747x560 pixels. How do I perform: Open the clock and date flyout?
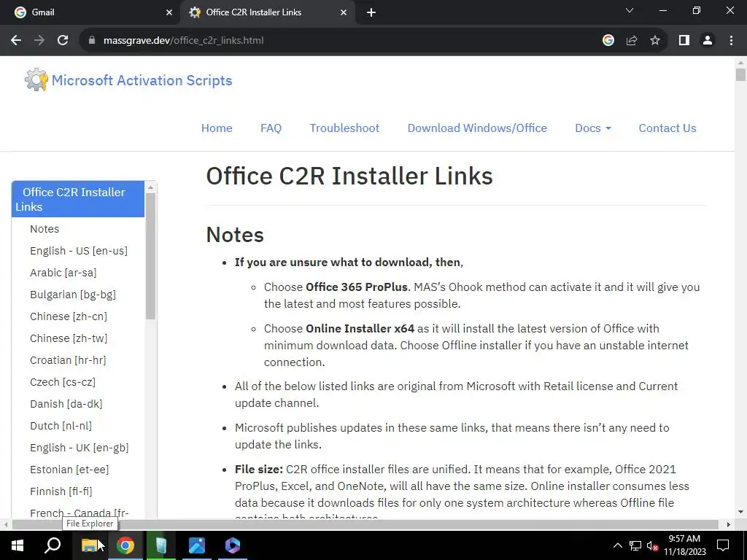point(684,545)
